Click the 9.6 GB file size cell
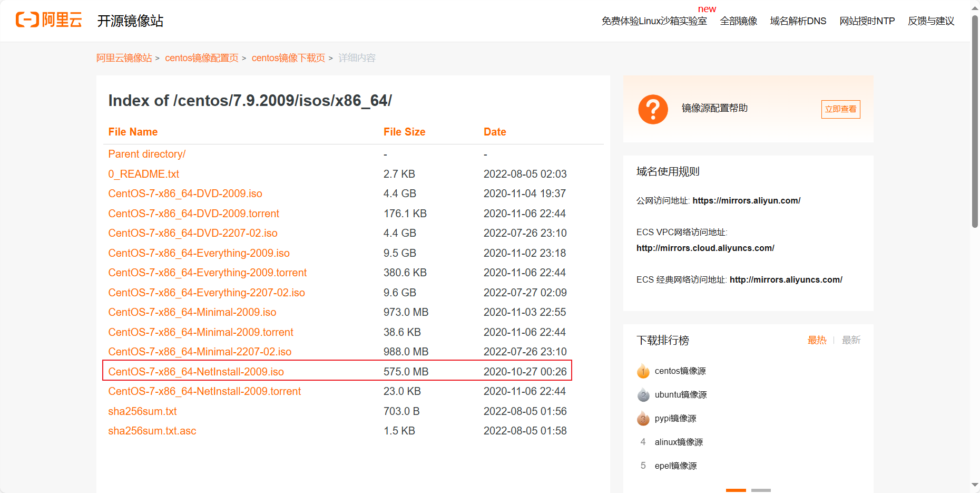Viewport: 980px width, 493px height. 400,293
